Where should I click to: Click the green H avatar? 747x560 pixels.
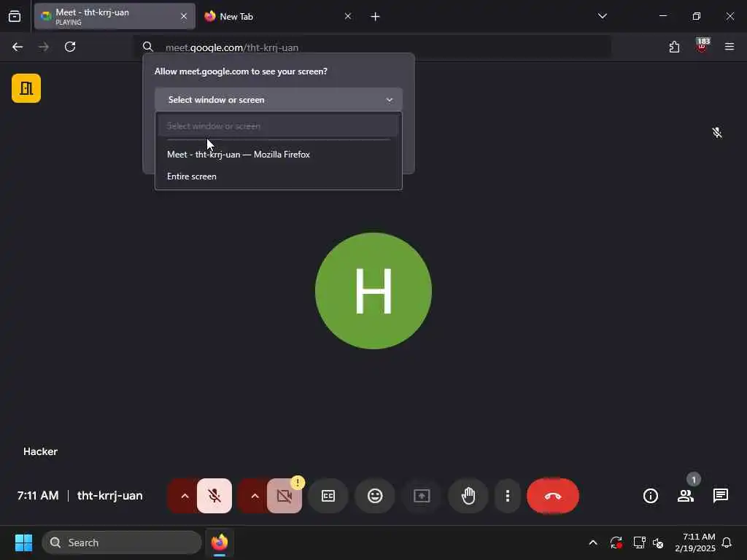click(373, 291)
